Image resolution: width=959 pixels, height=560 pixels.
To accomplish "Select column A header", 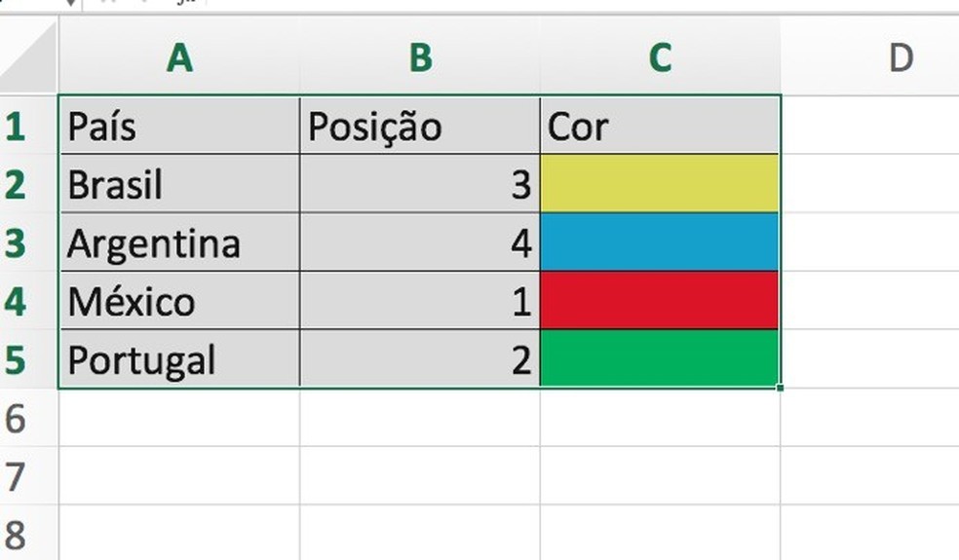I will (x=179, y=58).
